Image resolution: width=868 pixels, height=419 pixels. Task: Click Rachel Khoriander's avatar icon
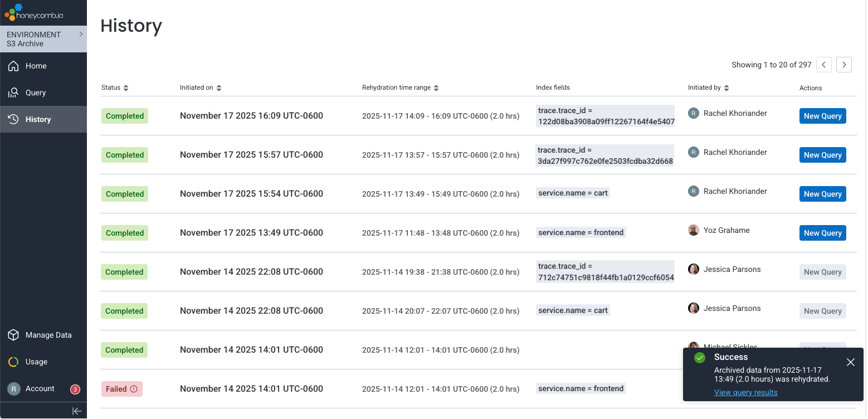693,113
